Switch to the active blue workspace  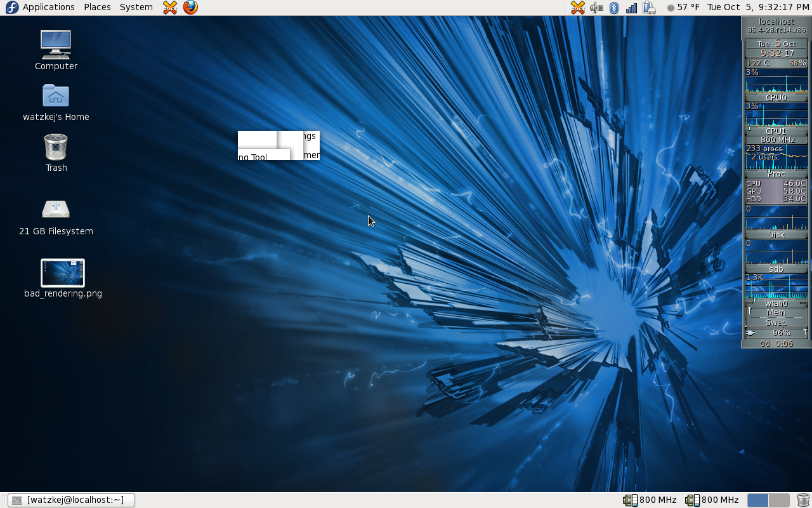point(758,500)
